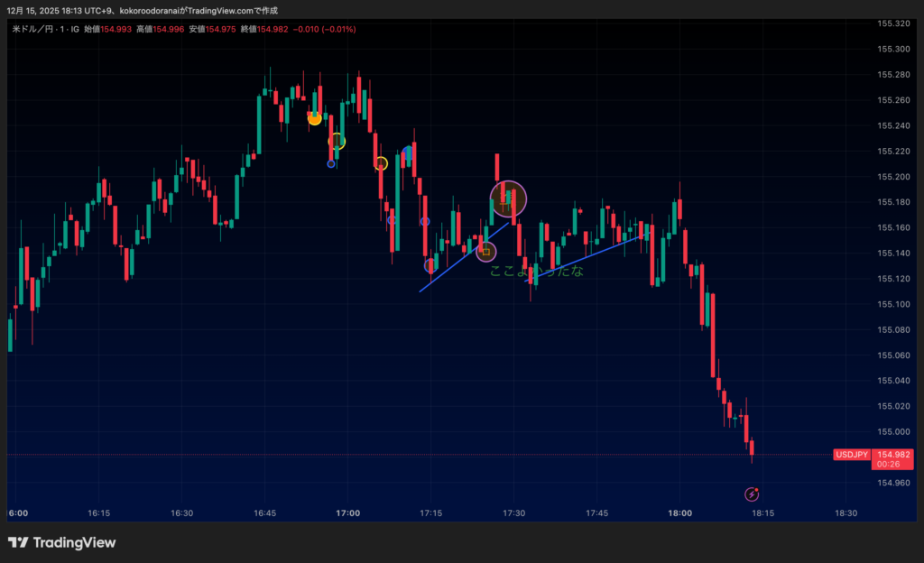924x563 pixels.
Task: Click the −0.010 (−0.01%) change value
Action: coord(327,29)
